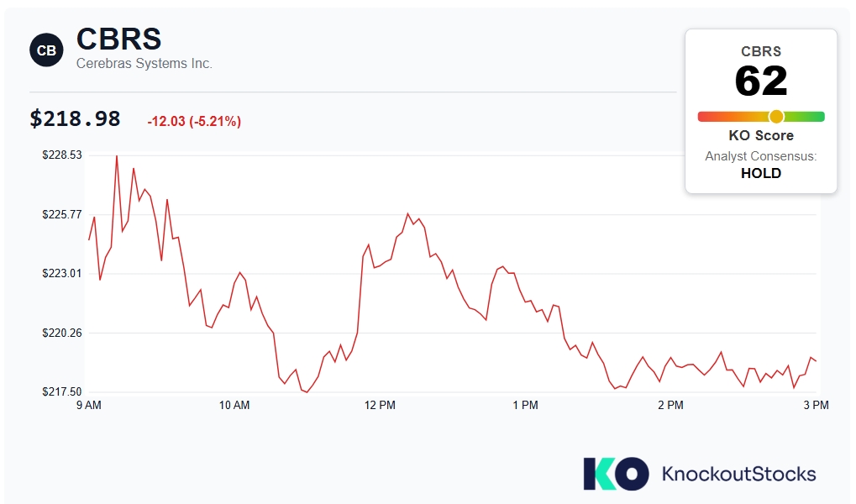
Task: Click the 9 AM x-axis label
Action: (88, 405)
